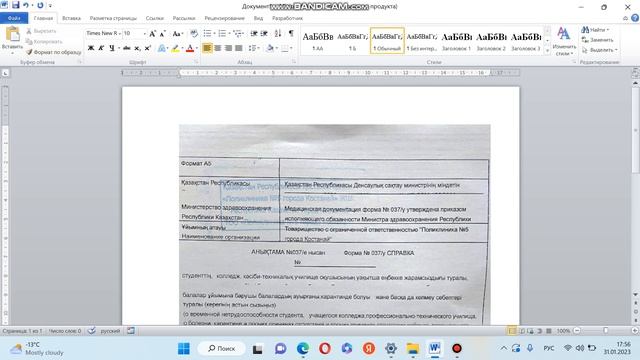
Task: Open Yandex browser in taskbar
Action: (x=369, y=348)
